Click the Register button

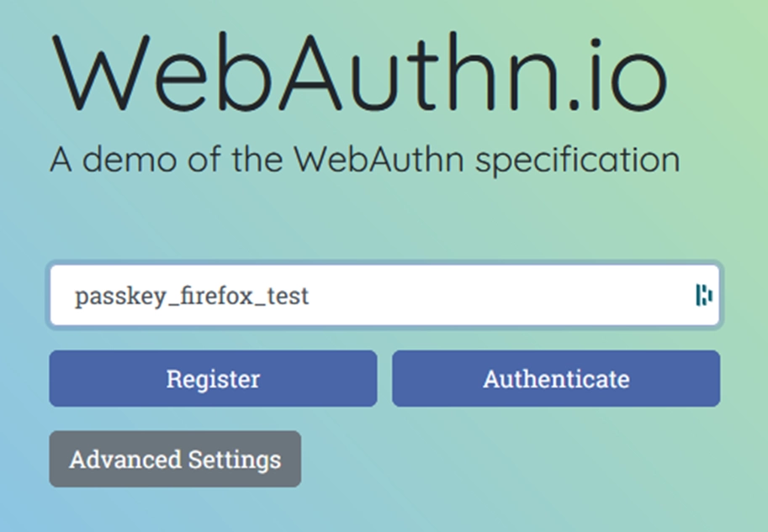click(213, 378)
